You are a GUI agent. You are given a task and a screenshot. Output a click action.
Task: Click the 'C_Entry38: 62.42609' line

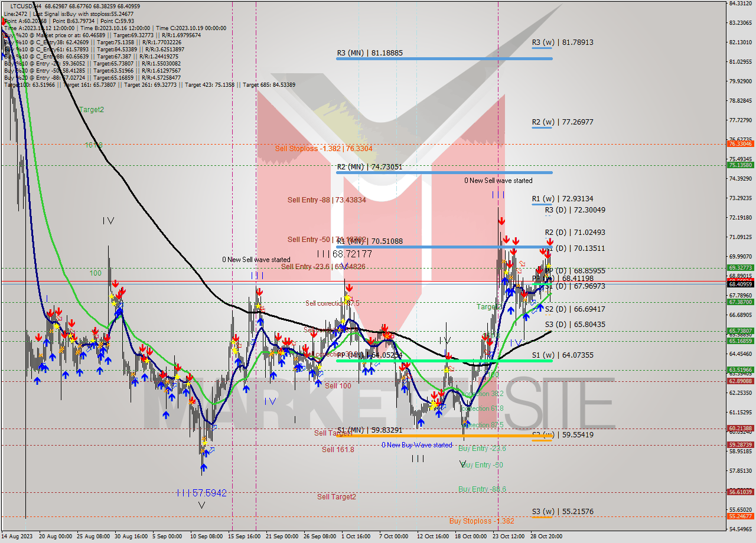pos(92,42)
